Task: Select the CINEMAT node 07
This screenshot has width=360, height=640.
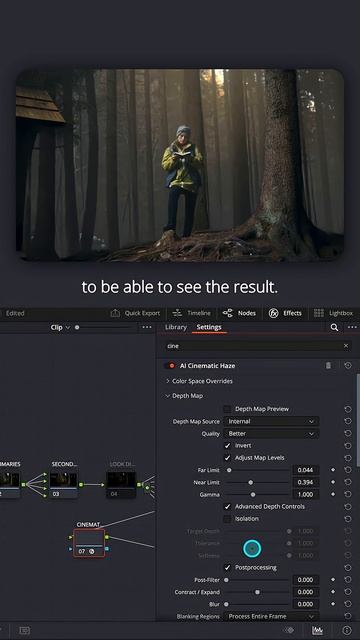Action: [x=89, y=543]
